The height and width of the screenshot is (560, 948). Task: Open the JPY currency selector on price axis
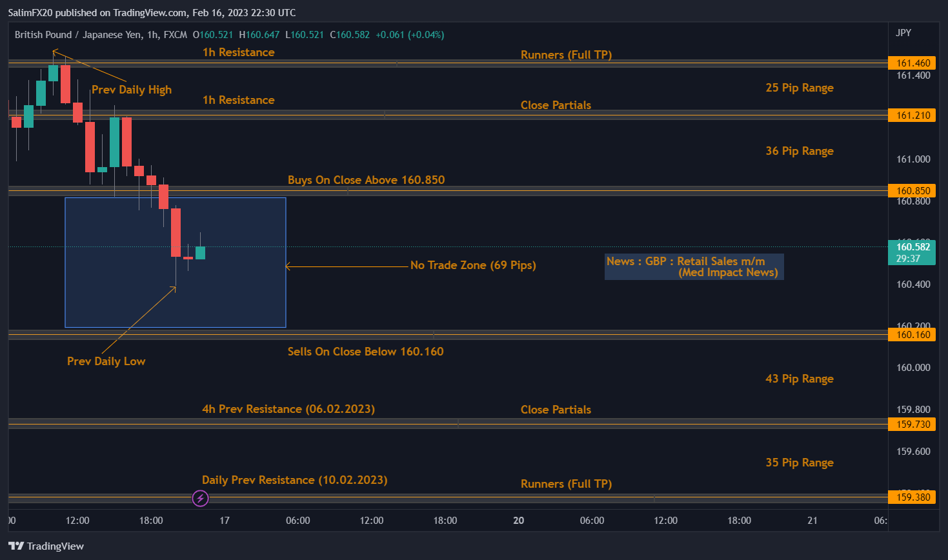903,33
